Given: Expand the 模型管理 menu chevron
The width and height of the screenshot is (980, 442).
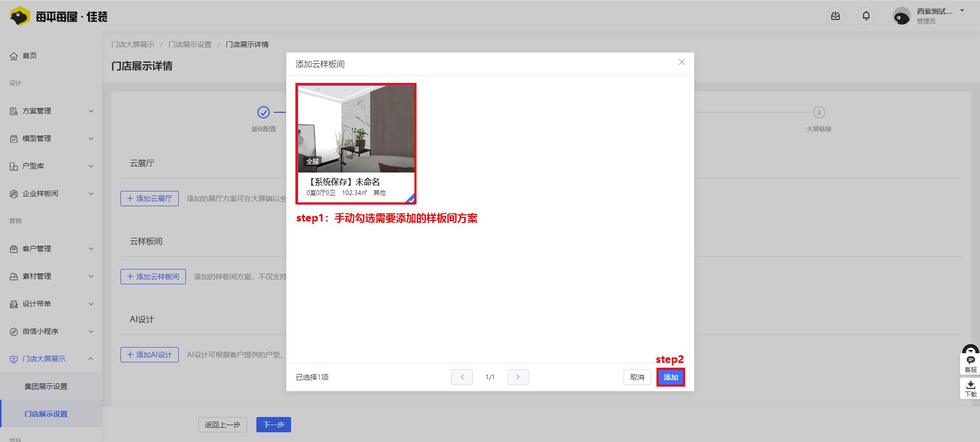Looking at the screenshot, I should [x=91, y=139].
